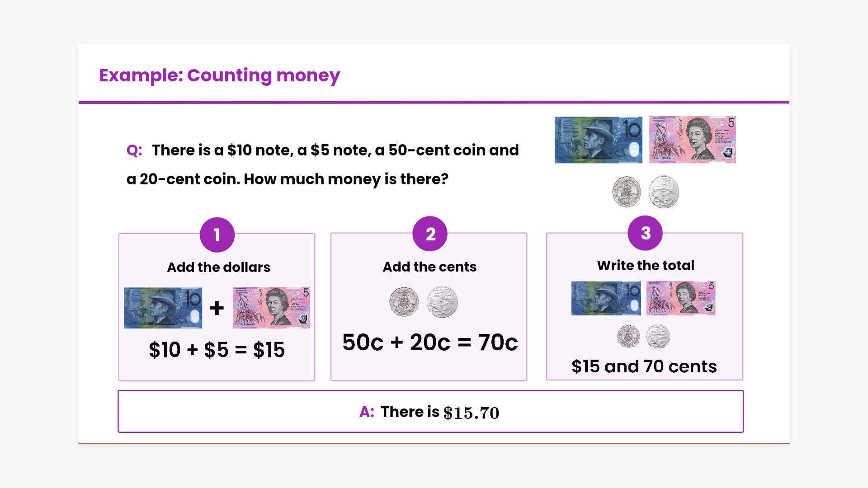Click the answer box reading "There is $15.70"
This screenshot has width=868, height=488.
pyautogui.click(x=430, y=412)
